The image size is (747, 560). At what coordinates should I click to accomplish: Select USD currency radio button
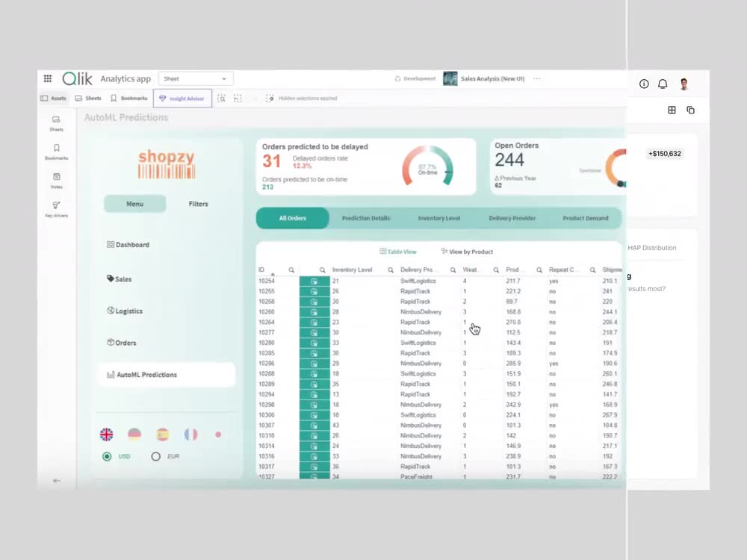pyautogui.click(x=107, y=456)
